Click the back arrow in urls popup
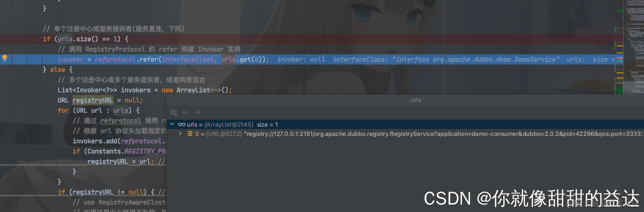 click(185, 112)
